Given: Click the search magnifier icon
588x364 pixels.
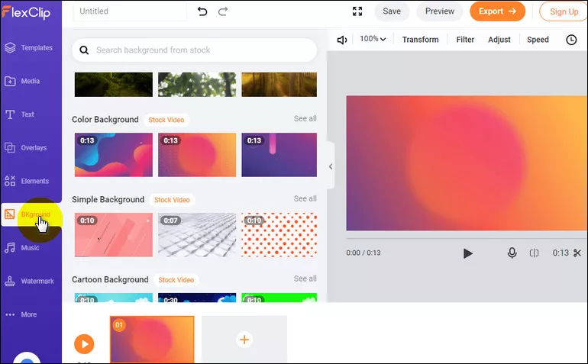Looking at the screenshot, I should pos(84,50).
